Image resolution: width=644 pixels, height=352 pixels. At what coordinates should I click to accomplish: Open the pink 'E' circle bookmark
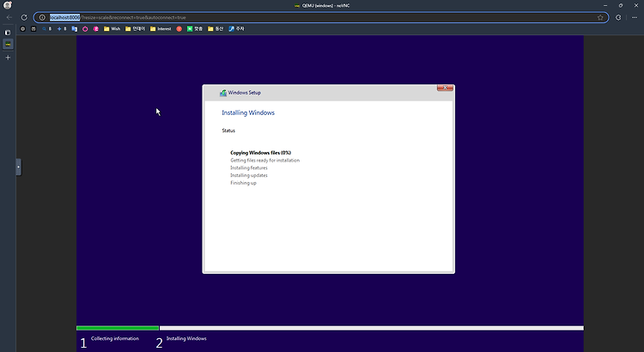pos(95,28)
